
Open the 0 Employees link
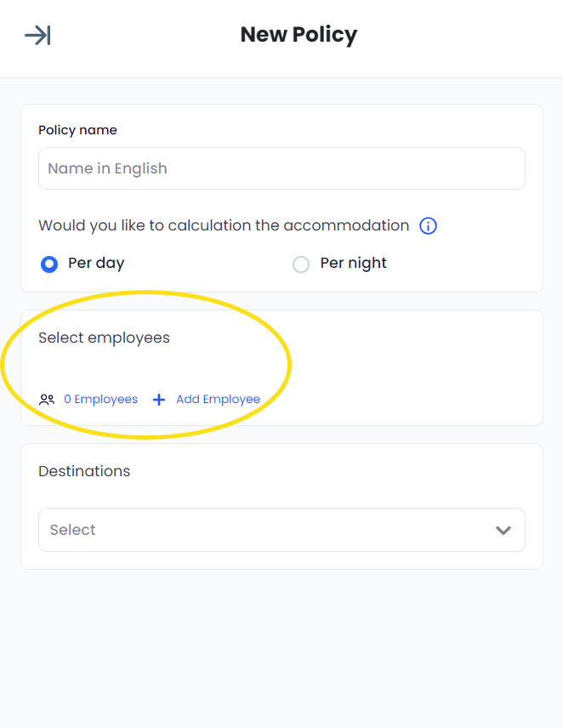point(100,400)
